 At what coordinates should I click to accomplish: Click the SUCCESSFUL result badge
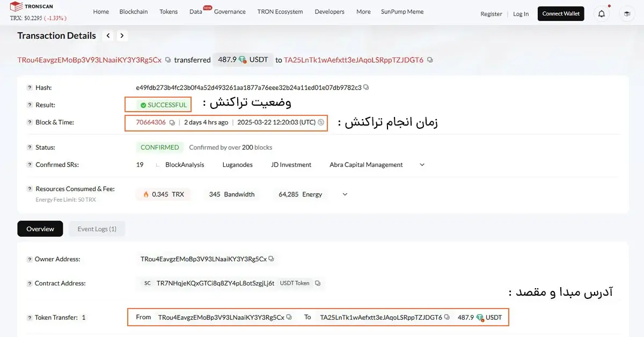163,105
